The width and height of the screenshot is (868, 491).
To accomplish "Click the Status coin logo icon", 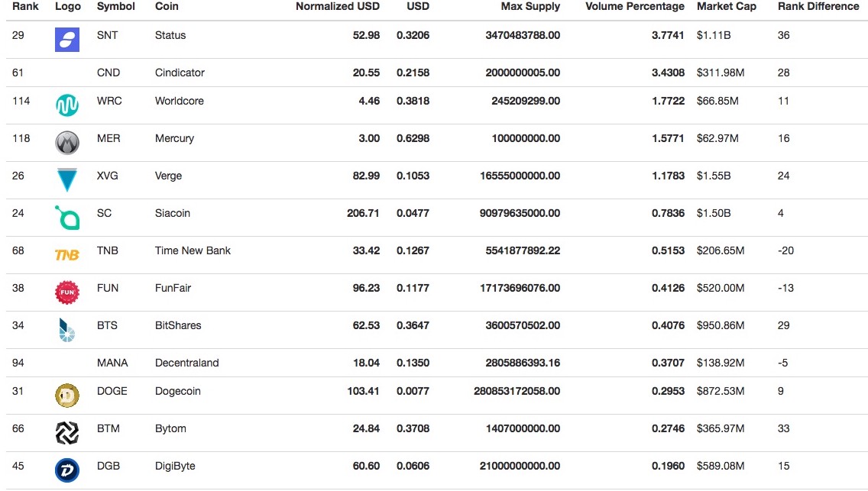I will pyautogui.click(x=67, y=40).
